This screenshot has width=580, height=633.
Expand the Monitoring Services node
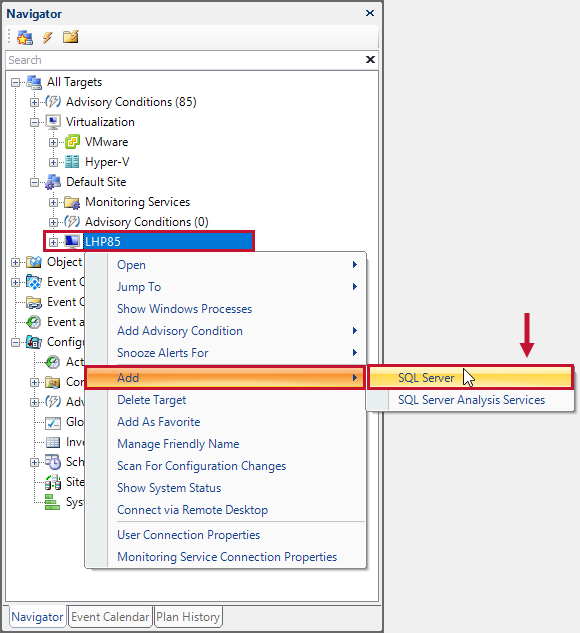click(x=53, y=202)
